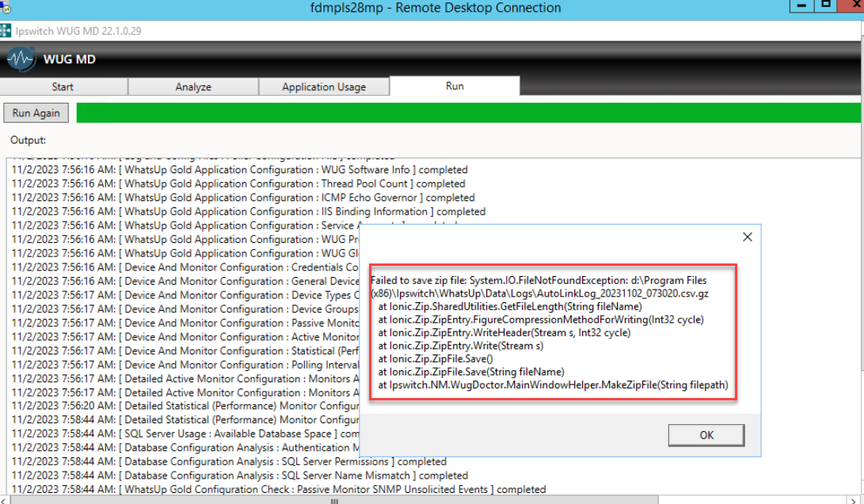Go to the Application Usage tab

click(x=324, y=87)
